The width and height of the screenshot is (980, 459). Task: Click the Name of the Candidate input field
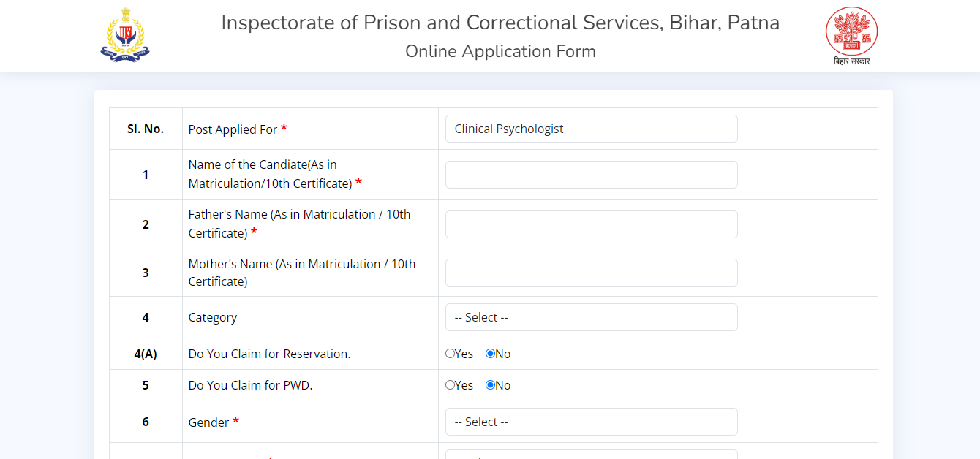coord(591,175)
